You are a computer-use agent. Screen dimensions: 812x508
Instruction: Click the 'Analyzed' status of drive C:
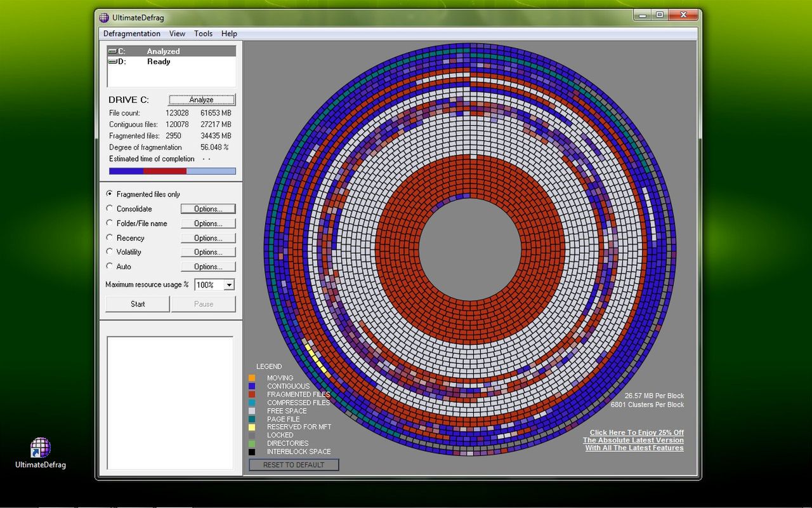pyautogui.click(x=163, y=51)
